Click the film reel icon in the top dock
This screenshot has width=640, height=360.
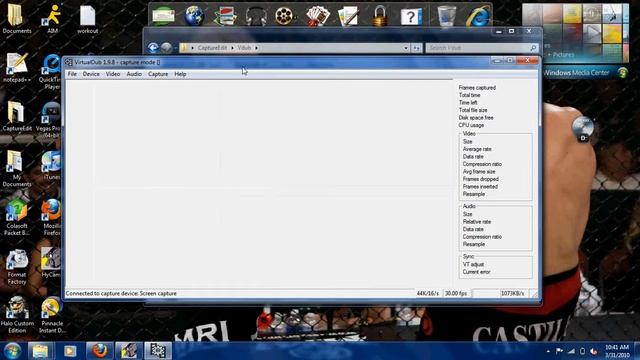coord(284,16)
